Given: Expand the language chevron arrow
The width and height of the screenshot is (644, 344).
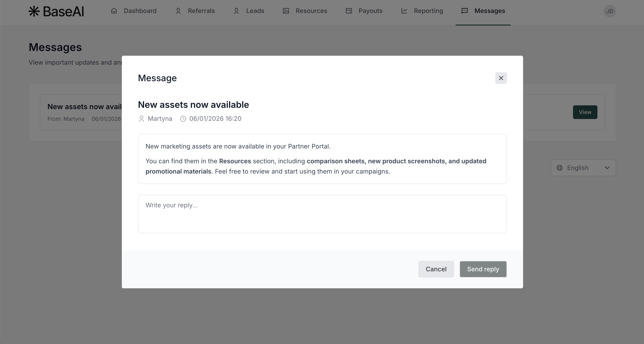Looking at the screenshot, I should click(607, 168).
